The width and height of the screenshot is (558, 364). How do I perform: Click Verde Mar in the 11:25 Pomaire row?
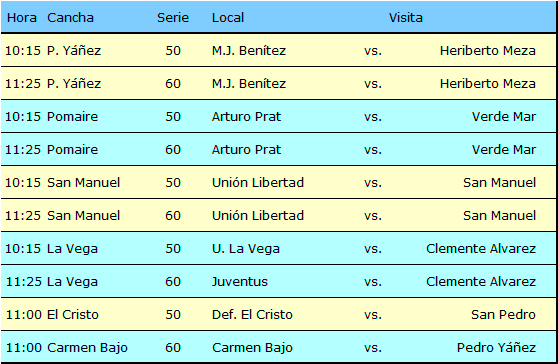[504, 149]
